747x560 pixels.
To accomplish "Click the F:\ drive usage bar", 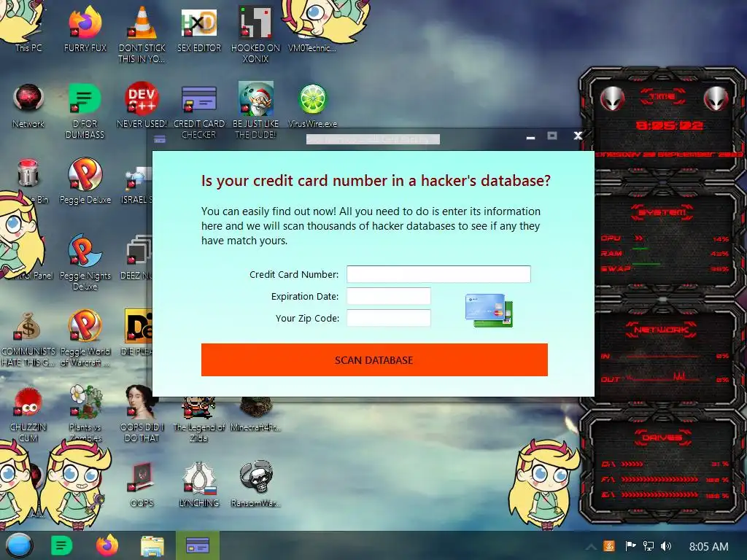I will (x=659, y=480).
